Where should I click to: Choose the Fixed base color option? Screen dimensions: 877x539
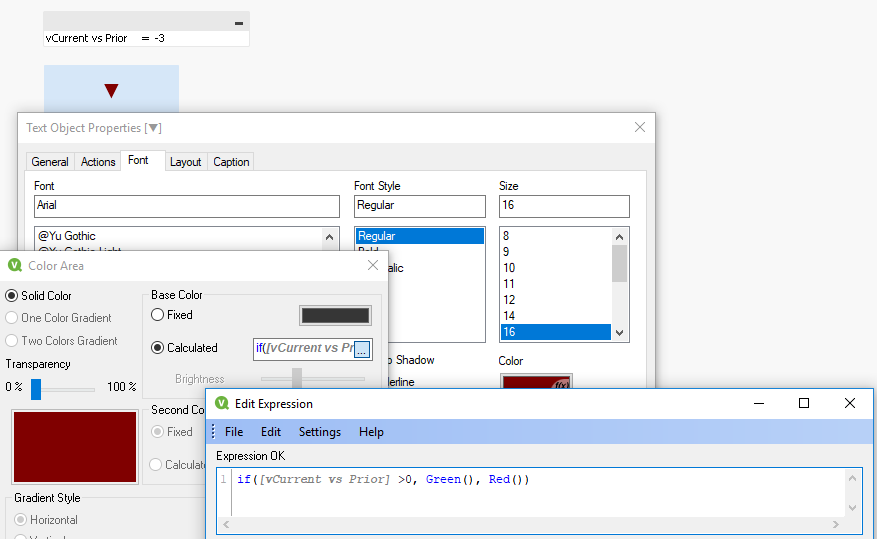point(158,315)
